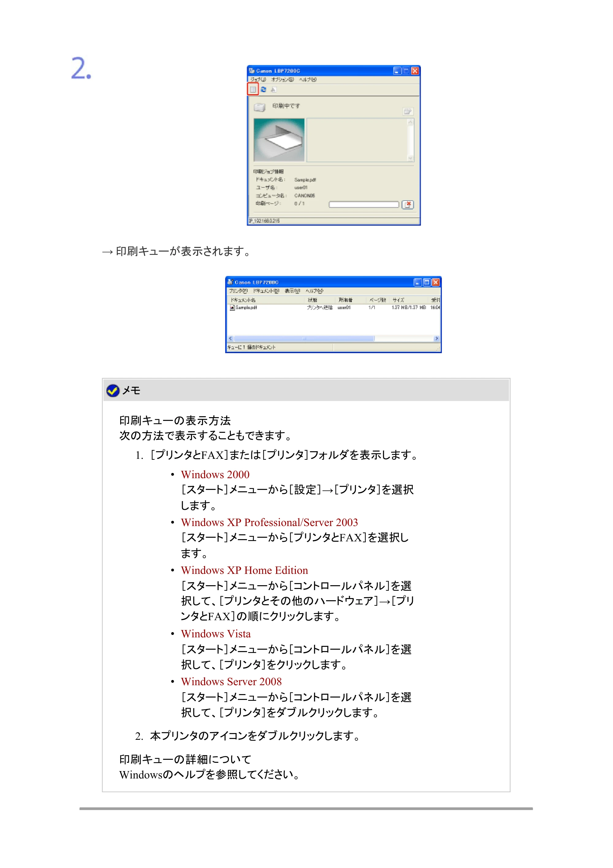This screenshot has width=613, height=868.
Task: Click the cancel job button beside progress bar
Action: [x=408, y=205]
